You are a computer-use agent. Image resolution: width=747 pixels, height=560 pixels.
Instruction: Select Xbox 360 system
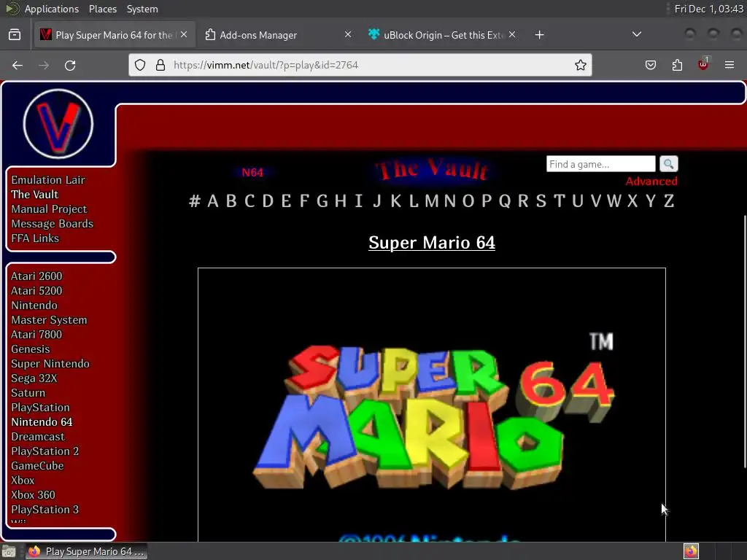pyautogui.click(x=34, y=495)
